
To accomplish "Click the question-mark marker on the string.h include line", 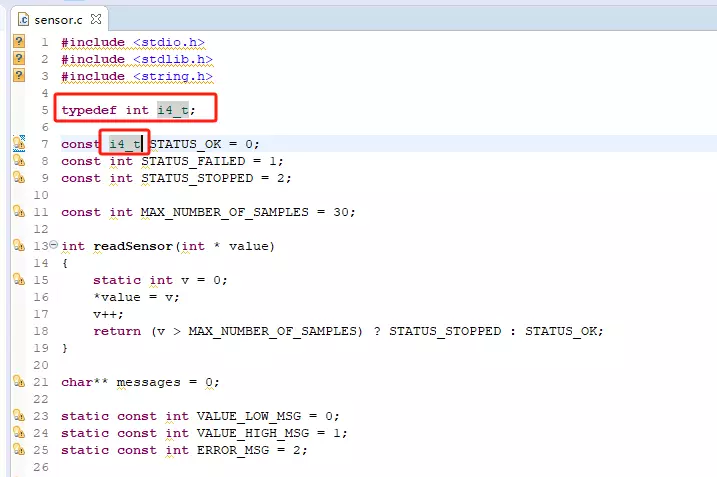I will [18, 76].
